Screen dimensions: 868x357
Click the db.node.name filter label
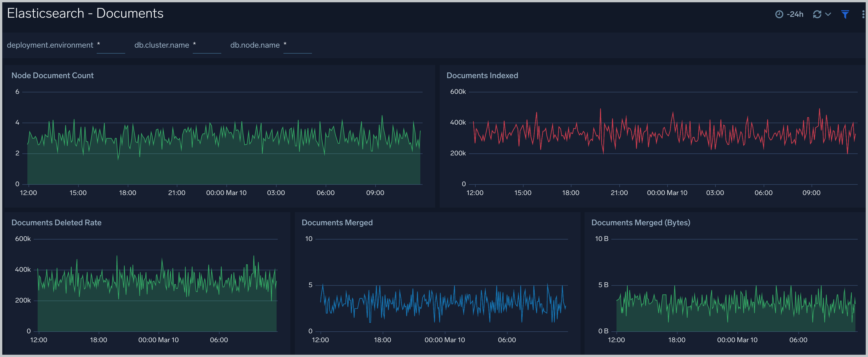click(255, 45)
